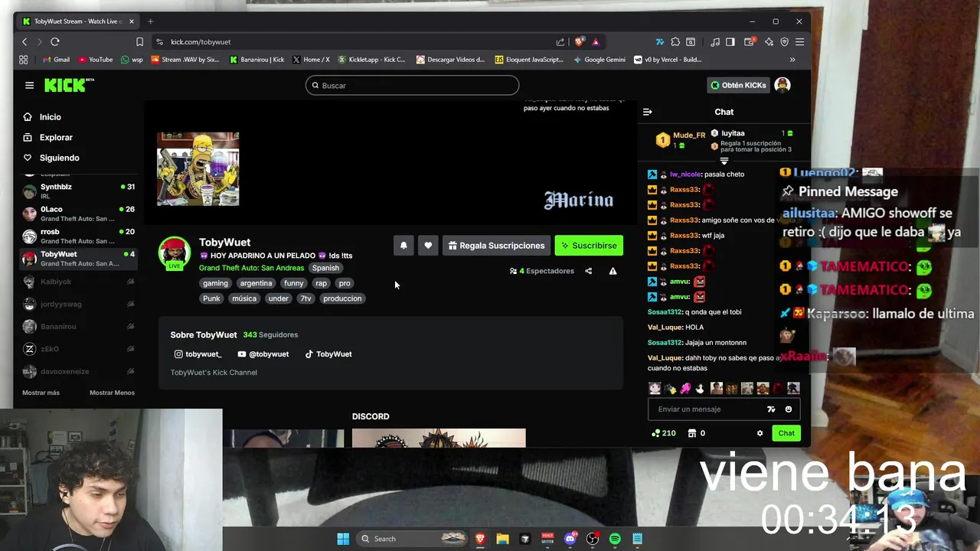Open offline Bananirou channel in sidebar
The height and width of the screenshot is (551, 980).
78,326
